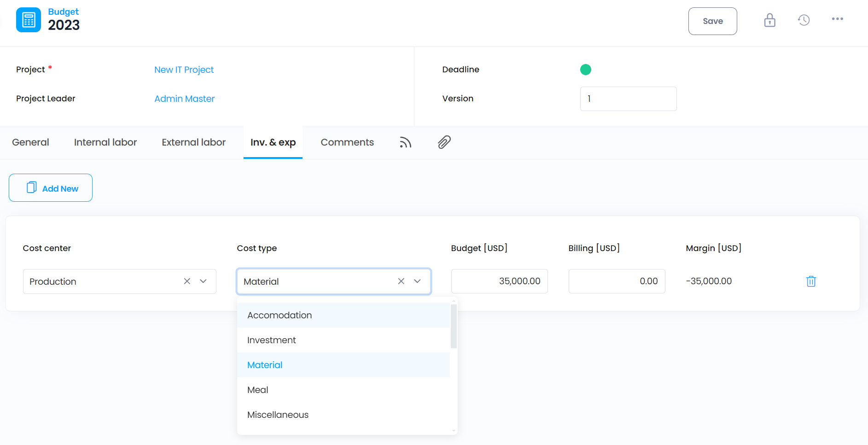Select Miscellaneous from the cost type list
This screenshot has height=445, width=868.
coord(344,415)
